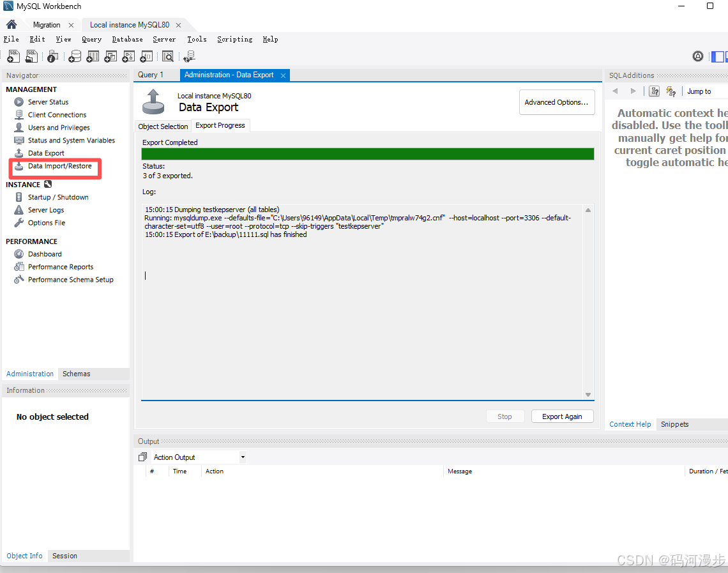The width and height of the screenshot is (728, 573).
Task: Click the export log scroll-up arrow
Action: [588, 210]
